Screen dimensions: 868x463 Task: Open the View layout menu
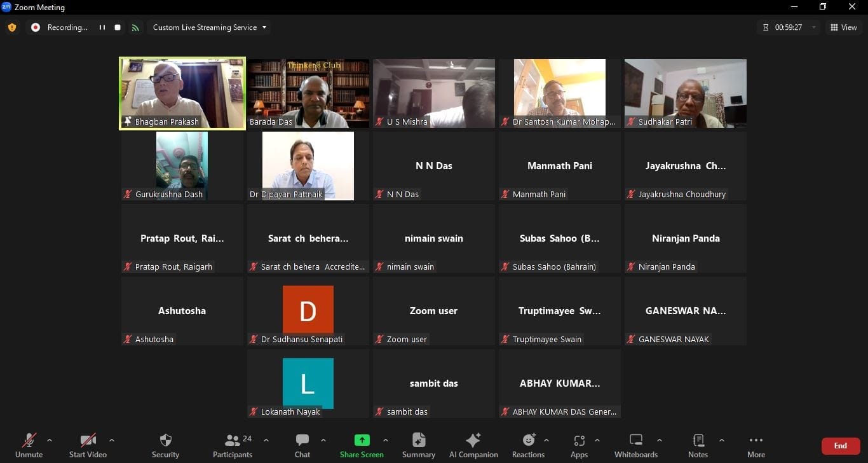pos(843,27)
